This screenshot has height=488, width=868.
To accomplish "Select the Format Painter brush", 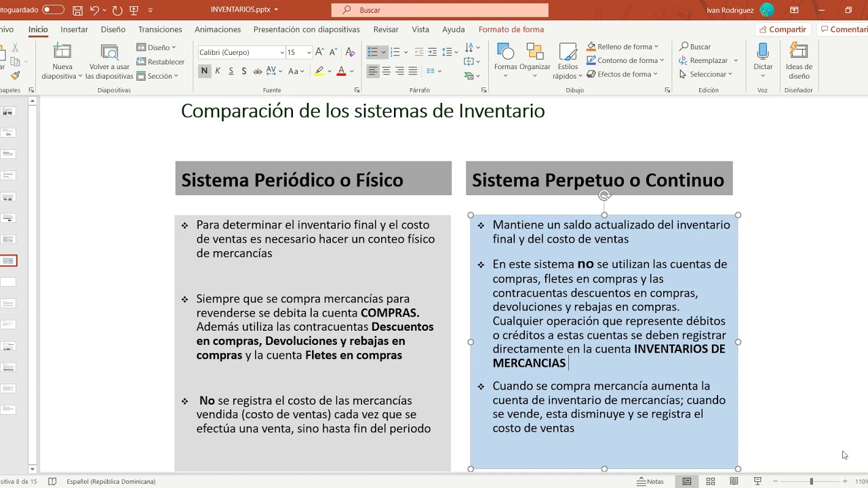I will tap(15, 76).
